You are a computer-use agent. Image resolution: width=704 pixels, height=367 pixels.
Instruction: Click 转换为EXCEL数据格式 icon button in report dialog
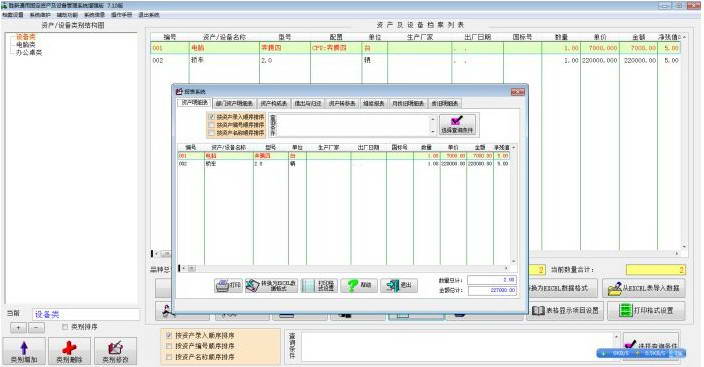point(272,285)
